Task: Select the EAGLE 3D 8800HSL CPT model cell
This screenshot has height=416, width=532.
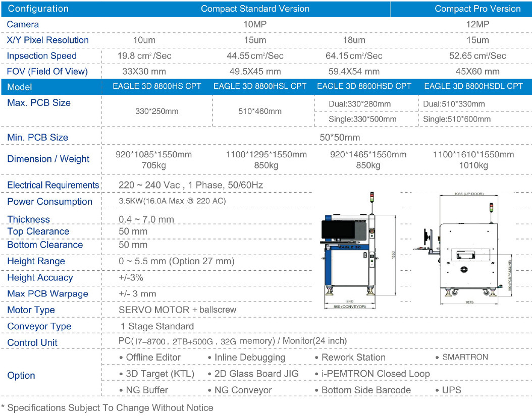Action: pyautogui.click(x=260, y=86)
